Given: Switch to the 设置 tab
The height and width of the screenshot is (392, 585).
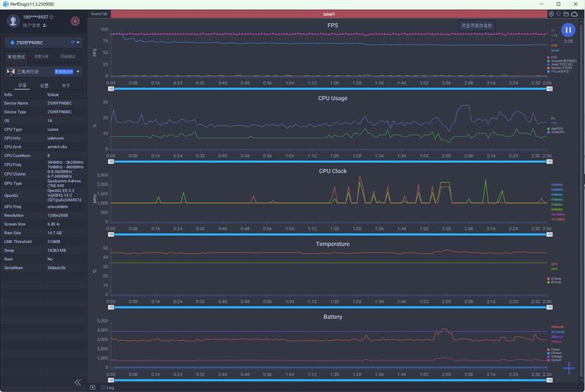Looking at the screenshot, I should 44,86.
